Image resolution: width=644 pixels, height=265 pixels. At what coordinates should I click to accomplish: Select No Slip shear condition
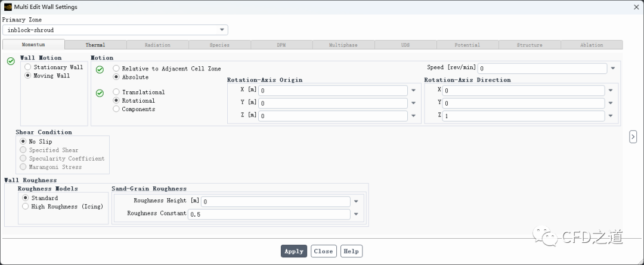point(36,141)
